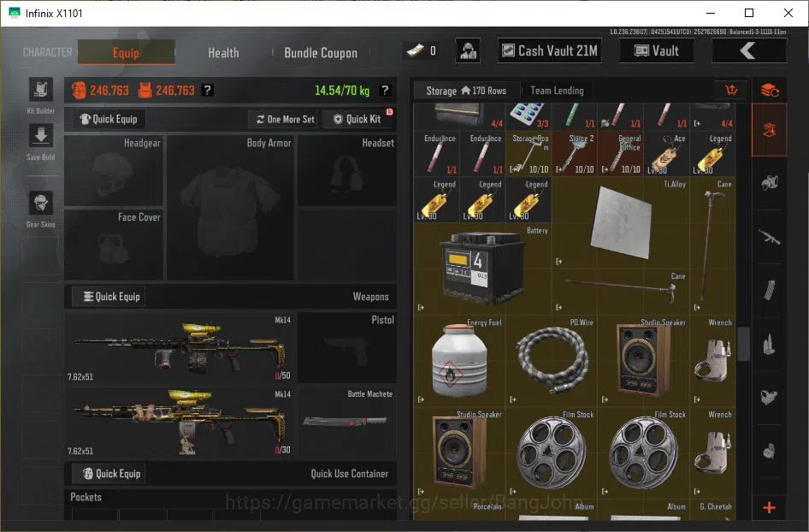Open the Bundle Coupon tab
The width and height of the screenshot is (809, 532).
[x=321, y=53]
